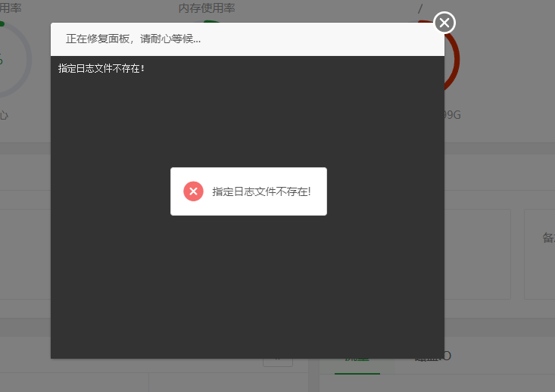This screenshot has width=555, height=392.
Task: Click the toast message 指定日志文件不存在!
Action: (261, 191)
